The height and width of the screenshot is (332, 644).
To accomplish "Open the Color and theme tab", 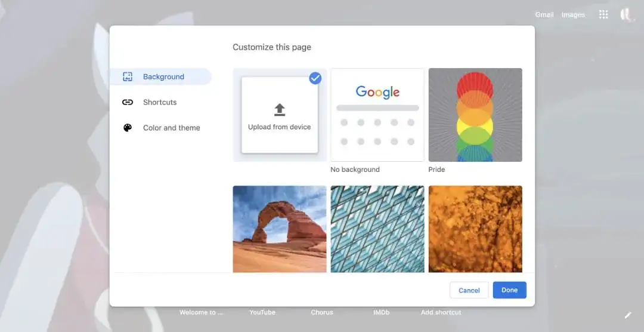I will point(171,128).
